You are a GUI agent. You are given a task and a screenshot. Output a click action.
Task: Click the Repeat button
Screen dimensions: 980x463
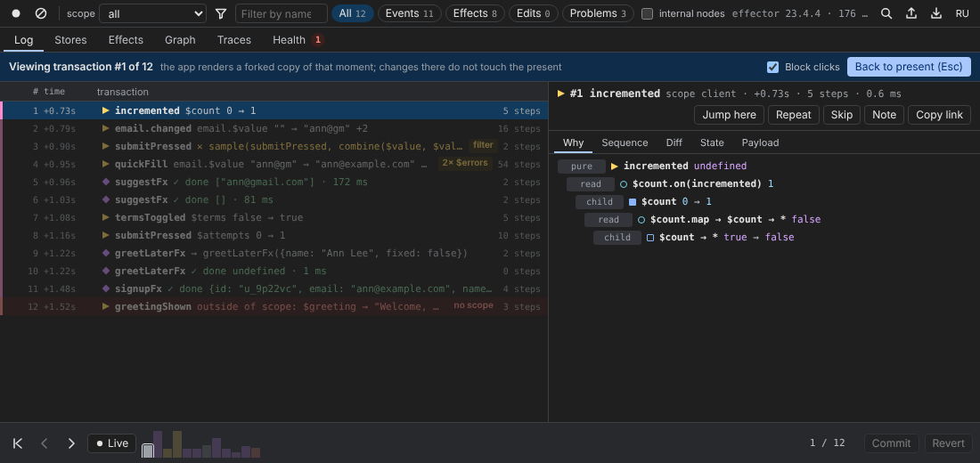(793, 115)
